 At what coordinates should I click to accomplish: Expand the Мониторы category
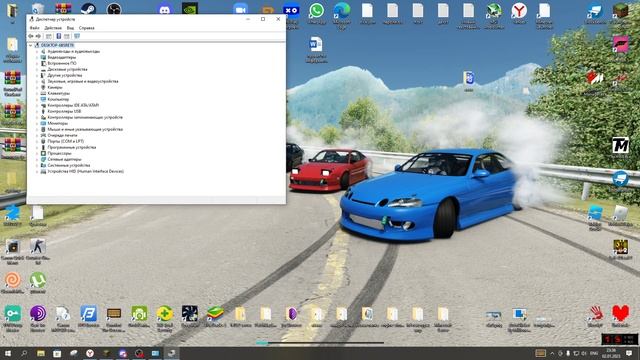37,123
